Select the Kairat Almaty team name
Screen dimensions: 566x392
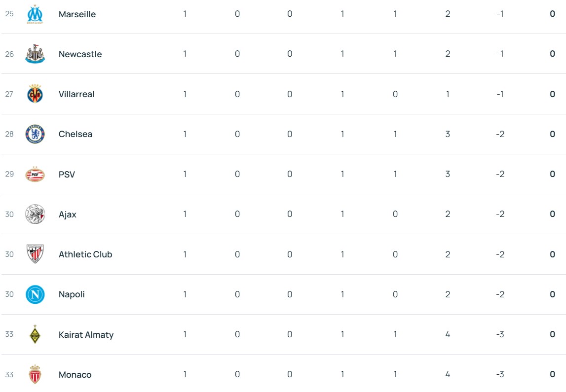coord(86,335)
